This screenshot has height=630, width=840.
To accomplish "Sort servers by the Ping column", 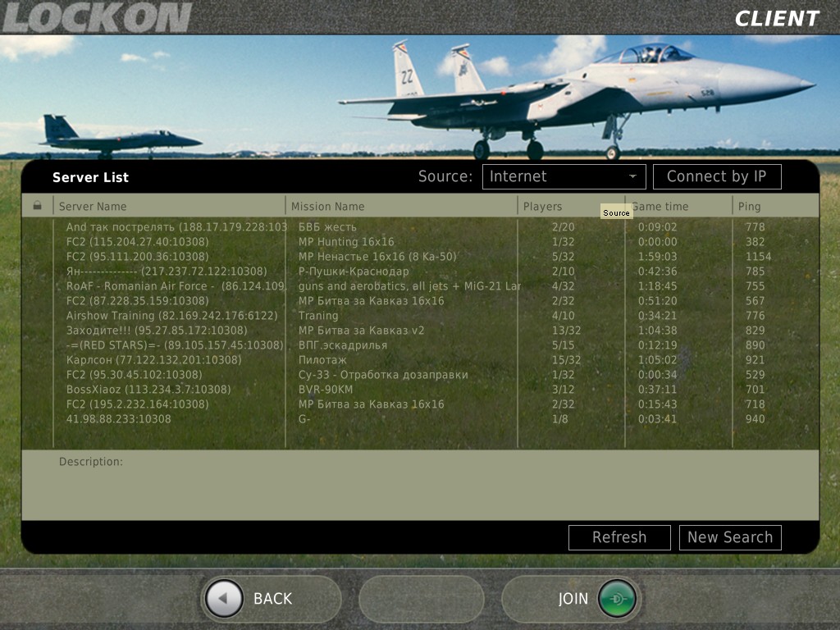I will [751, 206].
